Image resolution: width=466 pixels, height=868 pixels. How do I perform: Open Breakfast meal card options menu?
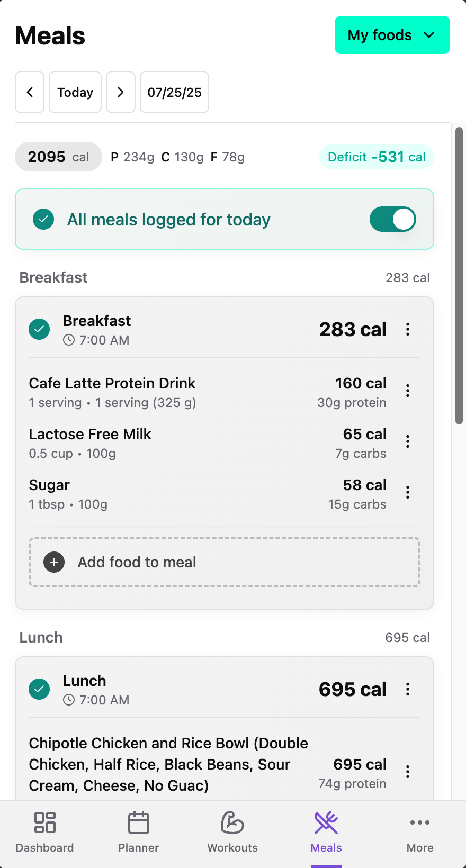coord(408,329)
